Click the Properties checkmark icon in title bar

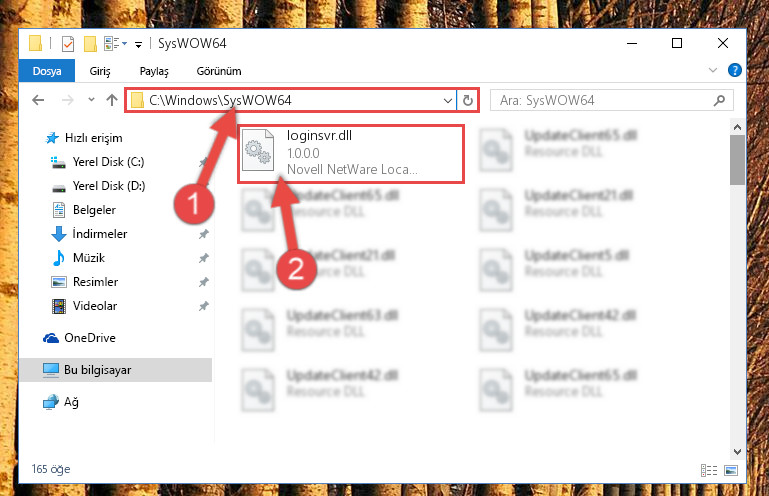pyautogui.click(x=68, y=44)
